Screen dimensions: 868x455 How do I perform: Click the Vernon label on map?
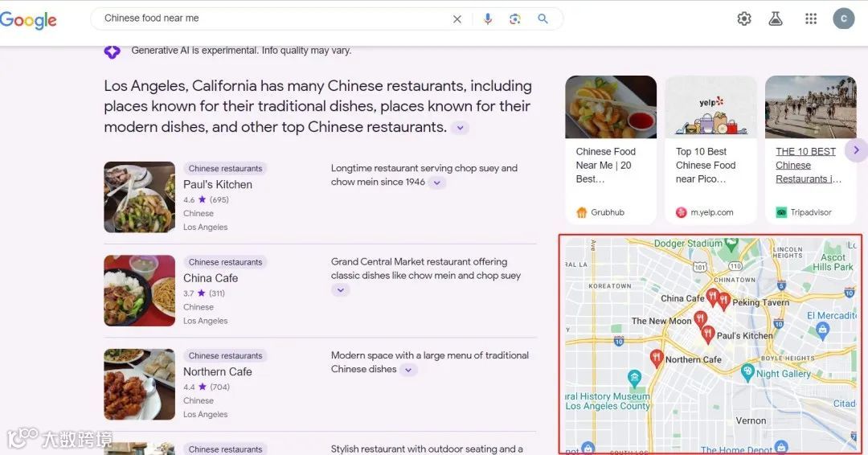751,420
